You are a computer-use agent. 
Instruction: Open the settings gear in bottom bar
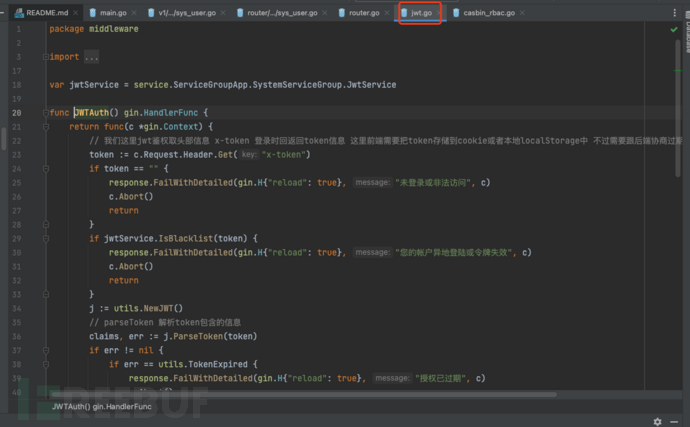pyautogui.click(x=657, y=421)
